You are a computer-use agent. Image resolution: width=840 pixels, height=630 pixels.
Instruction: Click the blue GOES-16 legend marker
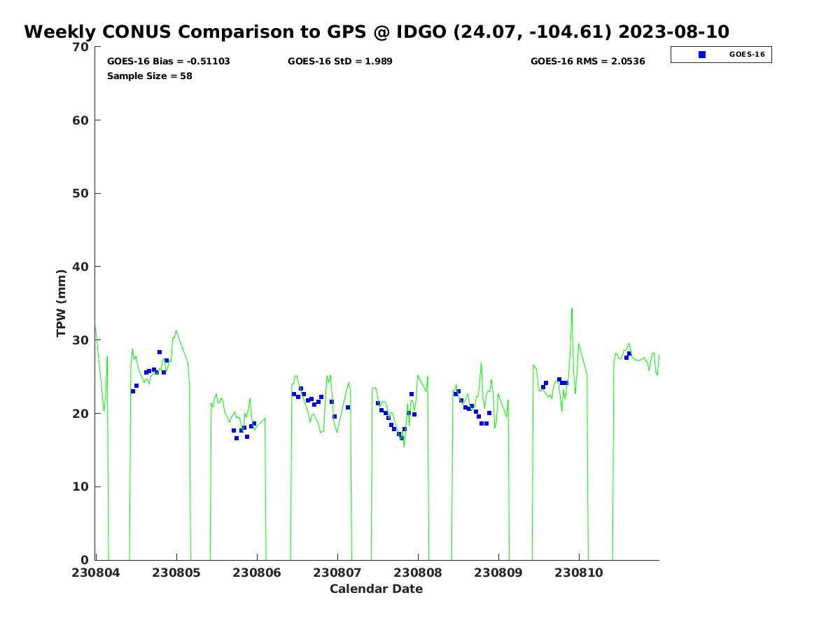pyautogui.click(x=702, y=55)
